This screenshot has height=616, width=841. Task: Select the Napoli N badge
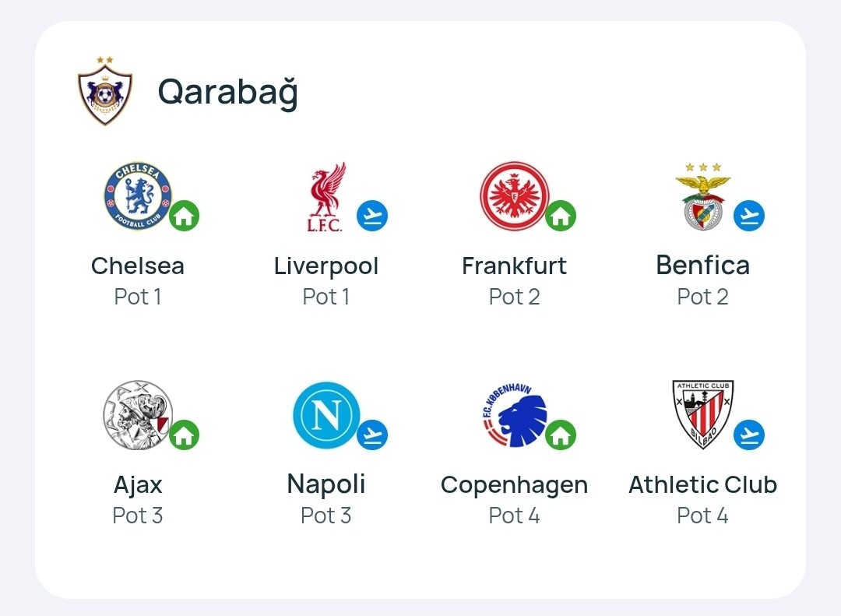[x=325, y=415]
